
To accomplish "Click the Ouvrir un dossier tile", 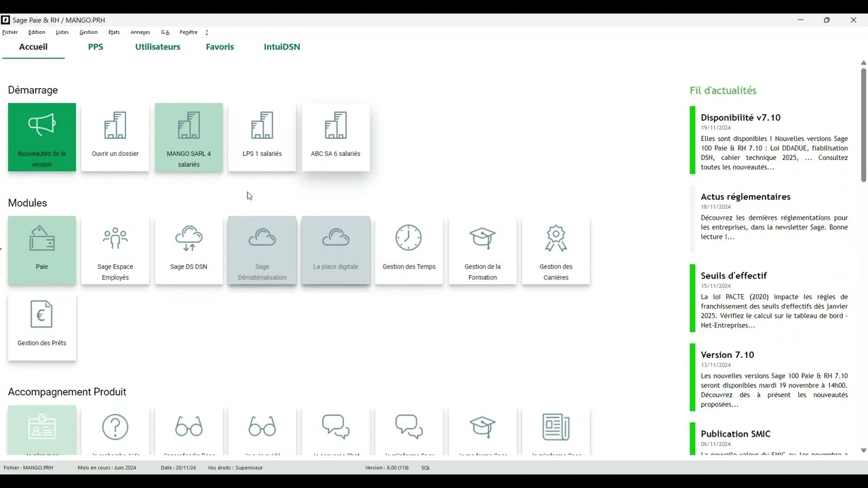I will click(115, 137).
